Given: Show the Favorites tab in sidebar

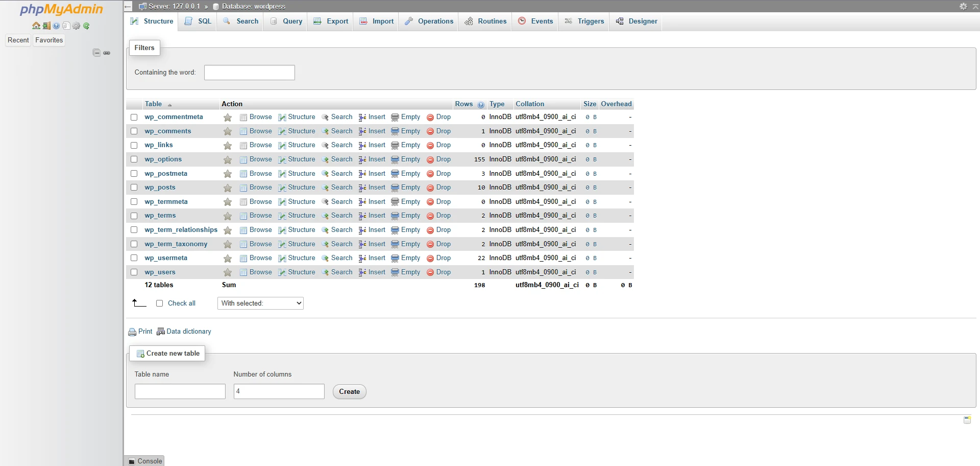Looking at the screenshot, I should click(49, 40).
